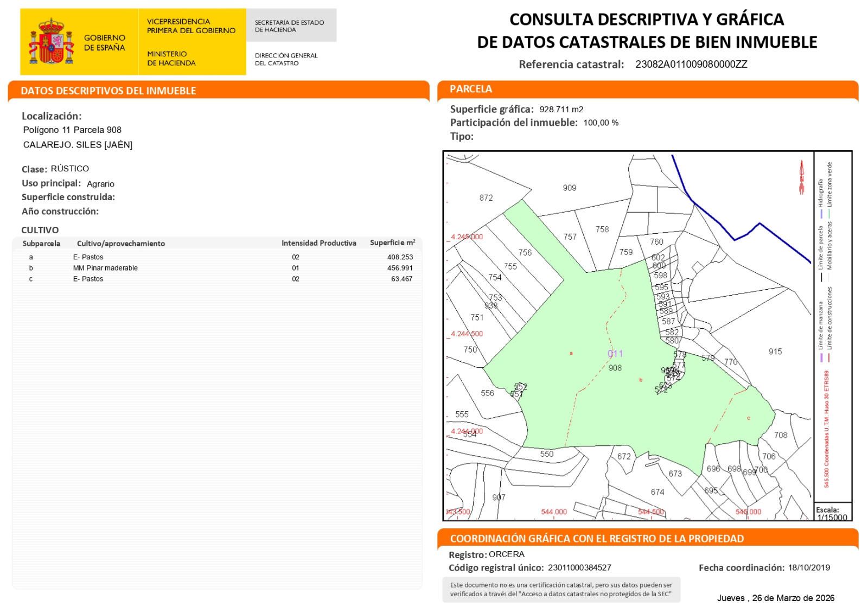Click parcel 908 label on the map
The image size is (868, 613).
point(615,368)
